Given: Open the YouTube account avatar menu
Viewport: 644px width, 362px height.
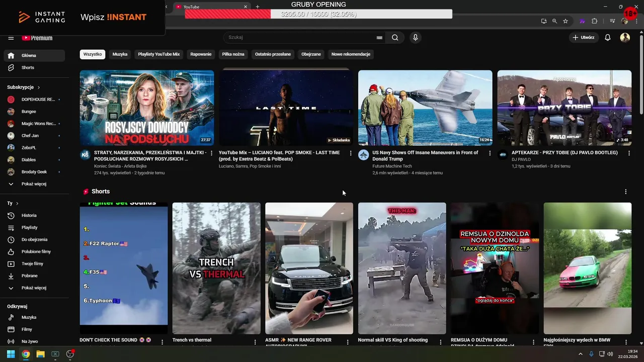Looking at the screenshot, I should click(625, 37).
